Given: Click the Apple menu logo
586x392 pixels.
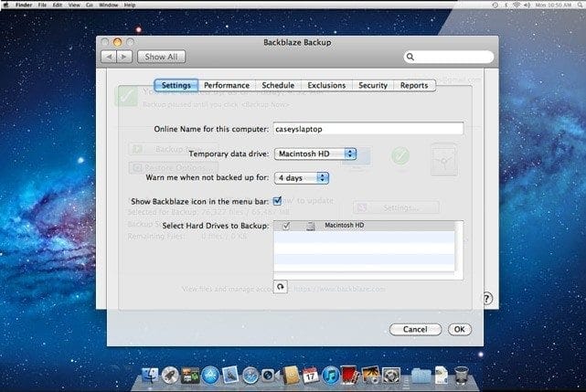Looking at the screenshot, I should click(6, 5).
